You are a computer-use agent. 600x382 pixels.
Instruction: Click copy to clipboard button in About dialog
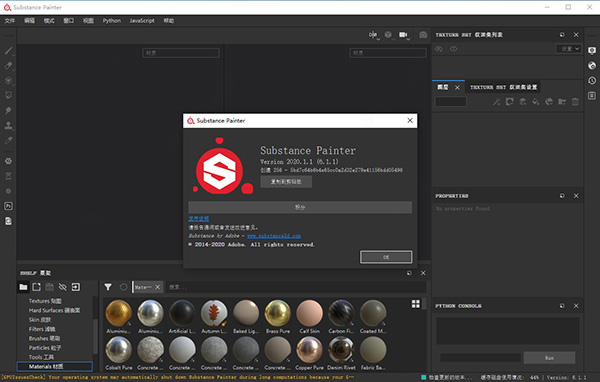coord(286,182)
